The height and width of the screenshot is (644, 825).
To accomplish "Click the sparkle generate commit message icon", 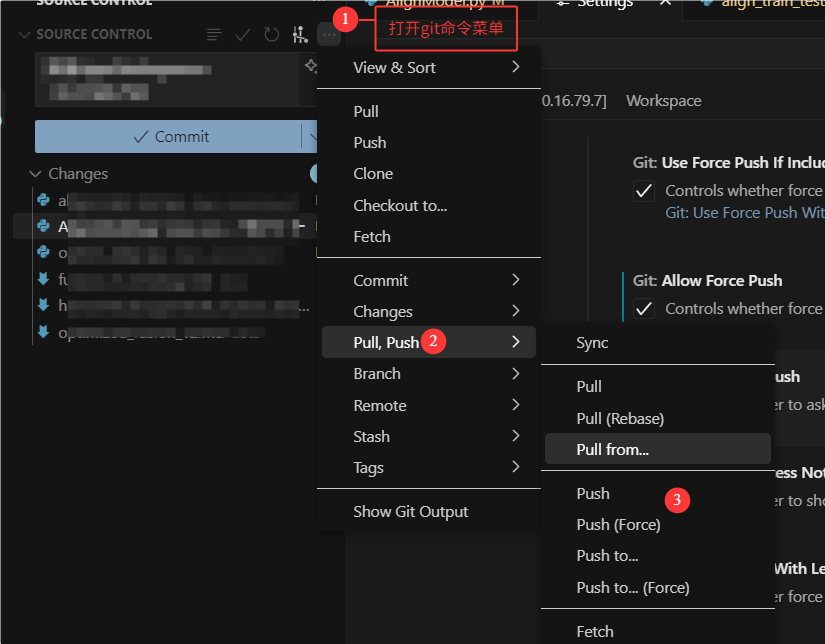I will (310, 66).
